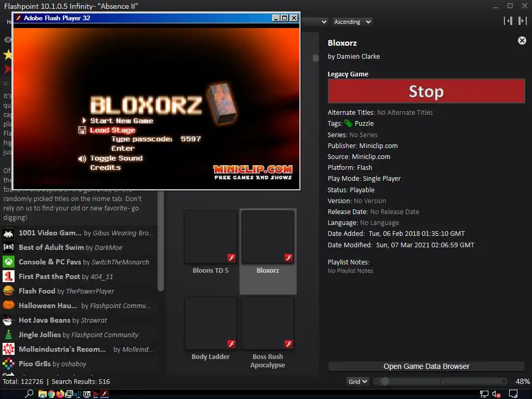The image size is (532, 399).
Task: Select the Bloons TD 5 game thumbnail
Action: tap(210, 237)
